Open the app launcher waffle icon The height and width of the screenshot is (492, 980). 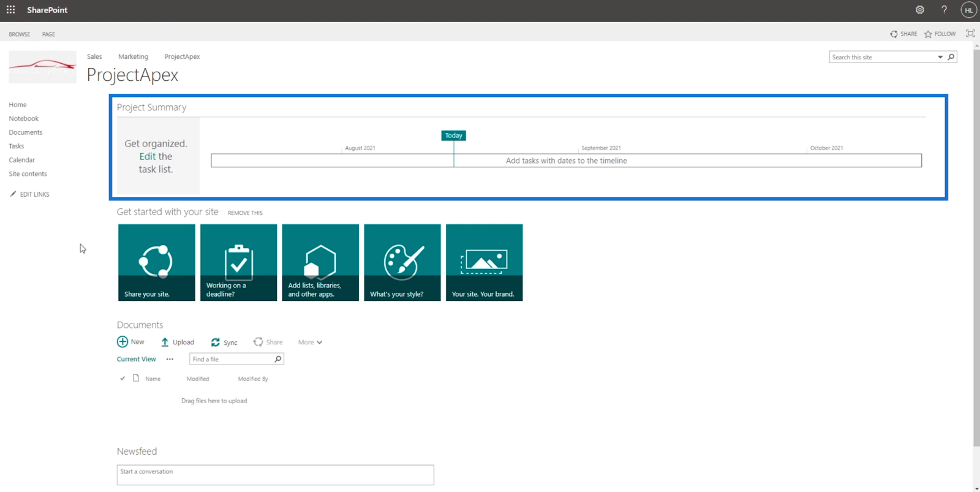pyautogui.click(x=10, y=10)
